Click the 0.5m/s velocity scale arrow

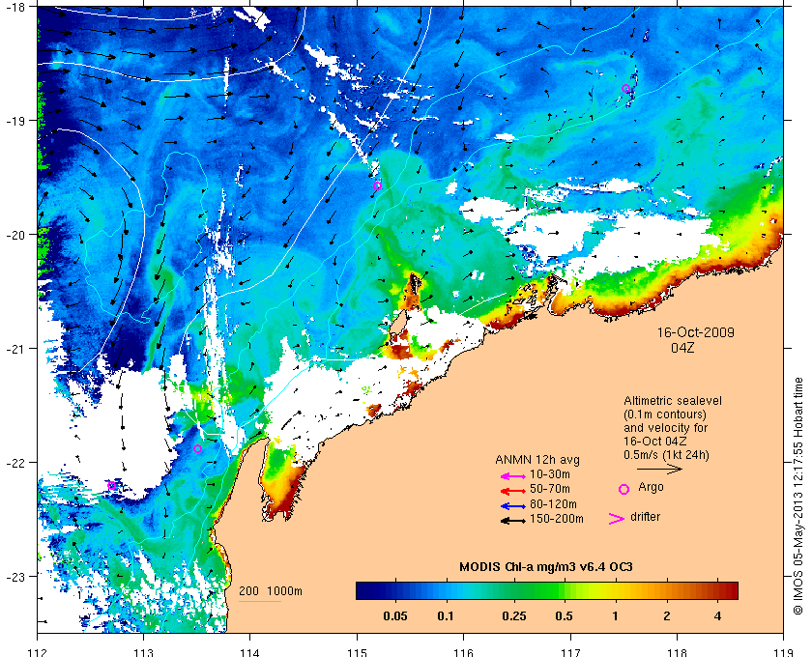[659, 470]
